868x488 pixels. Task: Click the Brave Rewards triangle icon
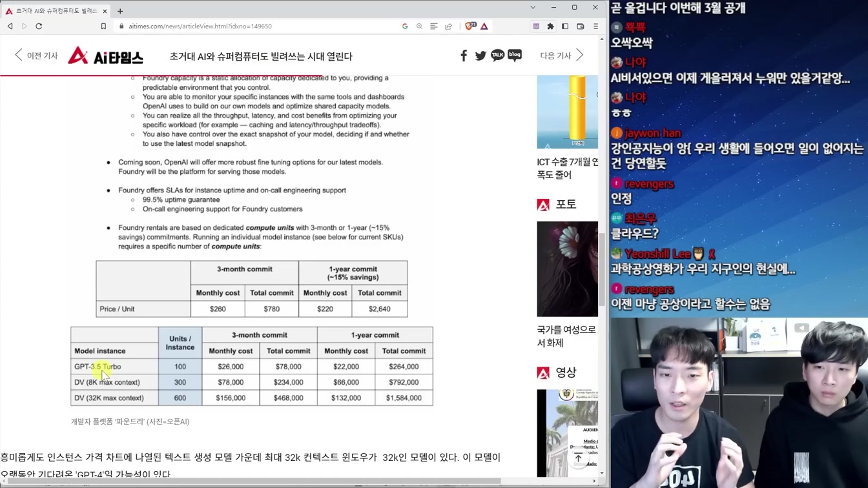484,26
